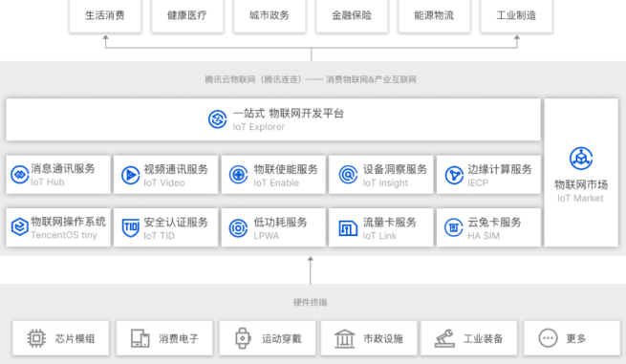626x364 pixels.
Task: Click the sports wearable watch icon
Action: (x=243, y=338)
